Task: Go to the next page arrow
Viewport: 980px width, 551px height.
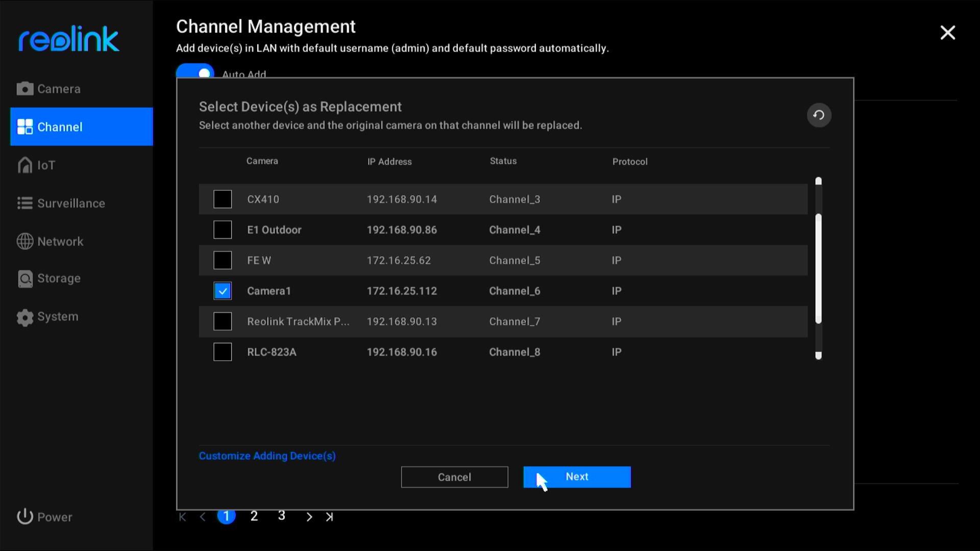Action: pyautogui.click(x=309, y=517)
